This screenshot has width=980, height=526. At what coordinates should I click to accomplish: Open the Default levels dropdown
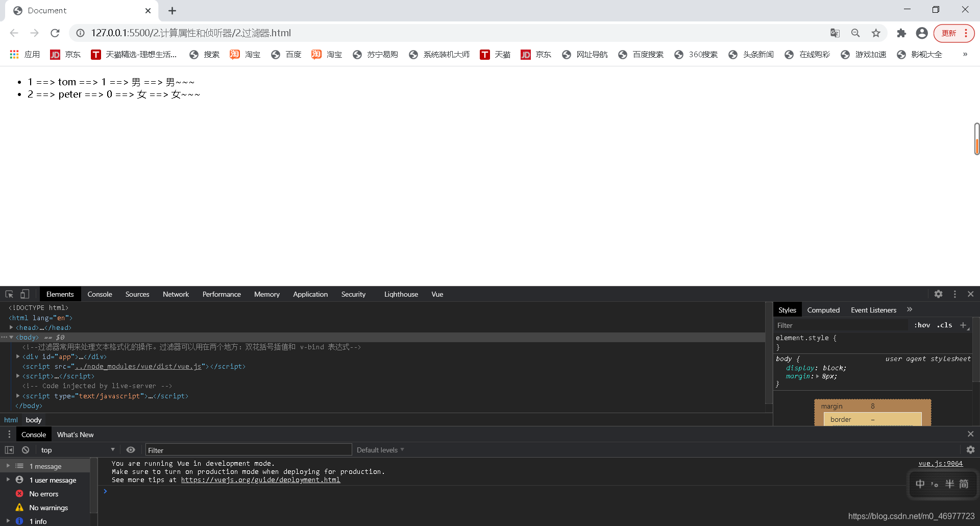380,450
